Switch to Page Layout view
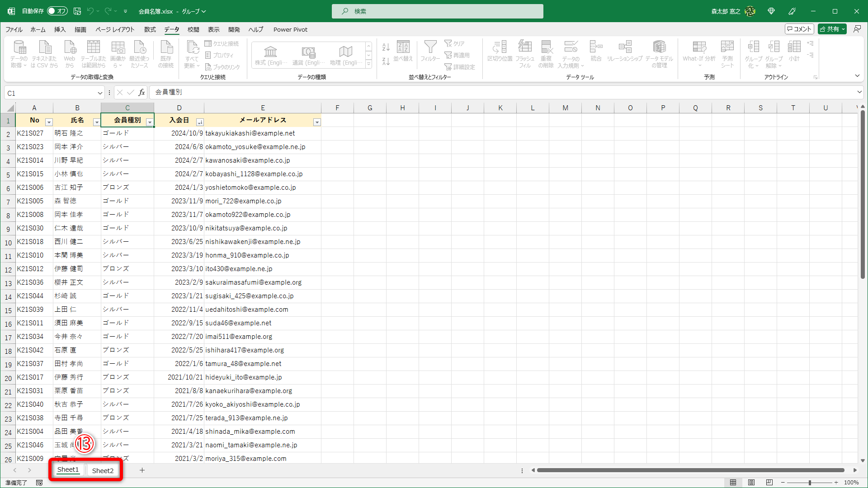The width and height of the screenshot is (868, 488). click(751, 483)
